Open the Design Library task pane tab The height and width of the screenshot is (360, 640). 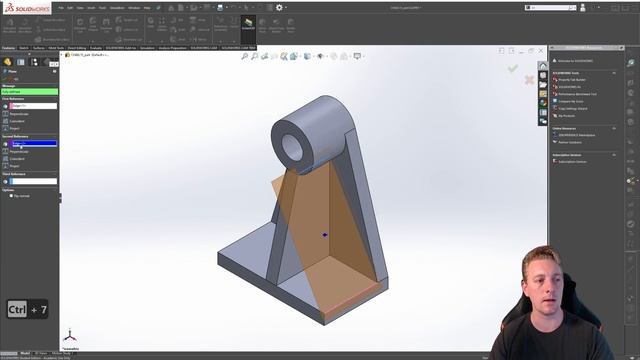(543, 76)
